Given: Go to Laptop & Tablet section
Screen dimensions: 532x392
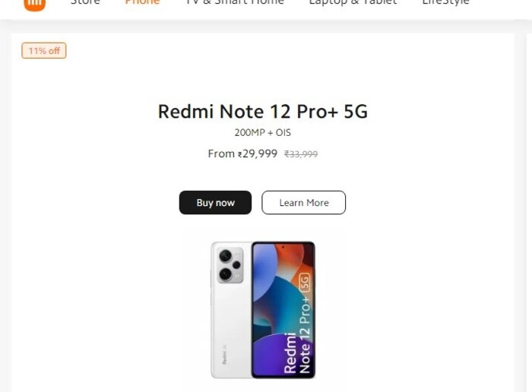Looking at the screenshot, I should [x=353, y=2].
